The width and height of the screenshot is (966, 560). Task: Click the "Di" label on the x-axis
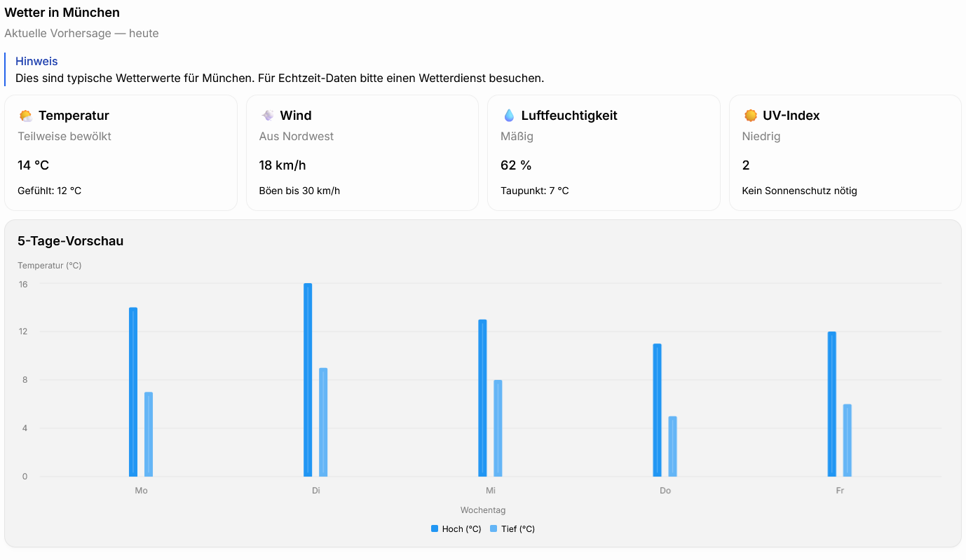pyautogui.click(x=316, y=491)
